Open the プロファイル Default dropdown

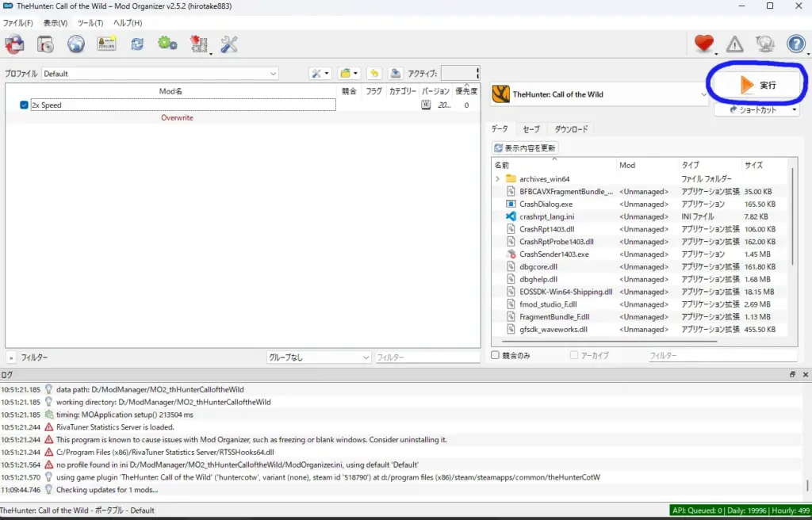(x=160, y=74)
